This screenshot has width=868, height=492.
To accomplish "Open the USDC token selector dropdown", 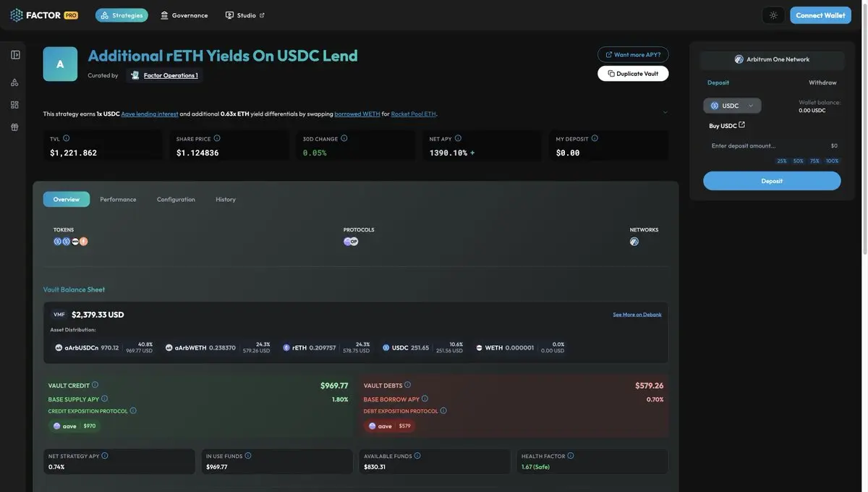I will pyautogui.click(x=732, y=106).
